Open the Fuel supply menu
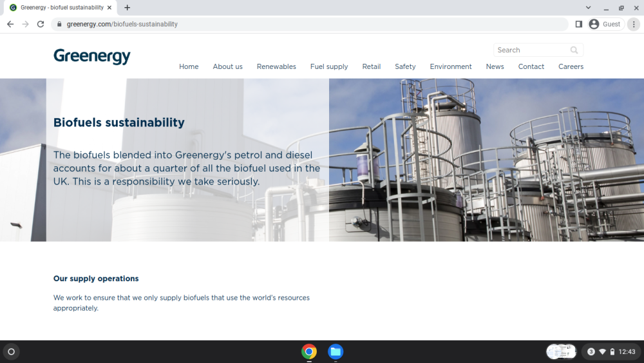Image resolution: width=644 pixels, height=363 pixels. coord(329,66)
